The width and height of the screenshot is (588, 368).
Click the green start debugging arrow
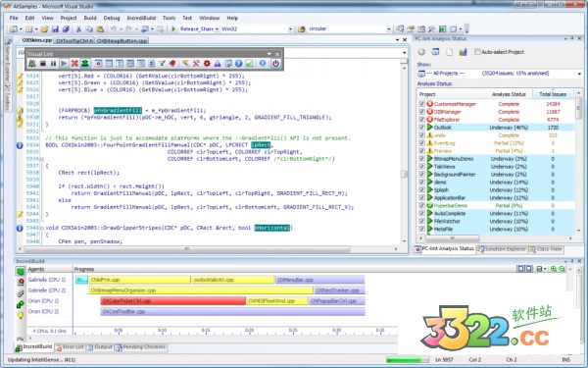pos(173,28)
